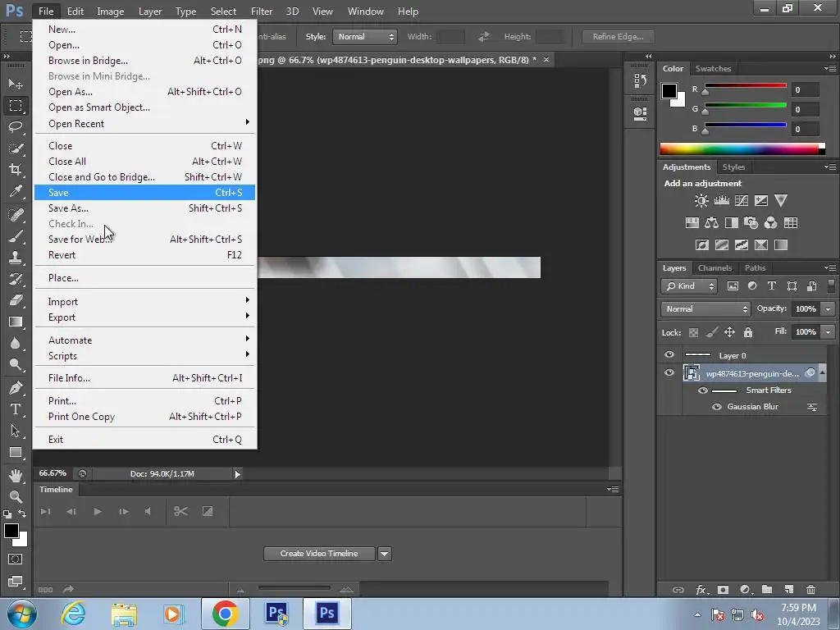Click the Refine Edge button
The height and width of the screenshot is (630, 840).
tap(618, 36)
